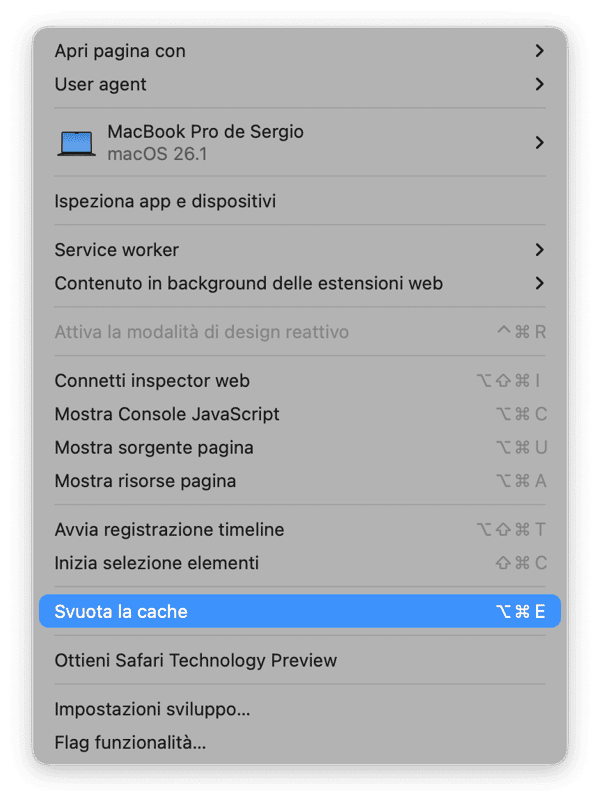Open MacBook Pro de Sergio submenu arrow
This screenshot has height=803, width=600.
tap(539, 143)
